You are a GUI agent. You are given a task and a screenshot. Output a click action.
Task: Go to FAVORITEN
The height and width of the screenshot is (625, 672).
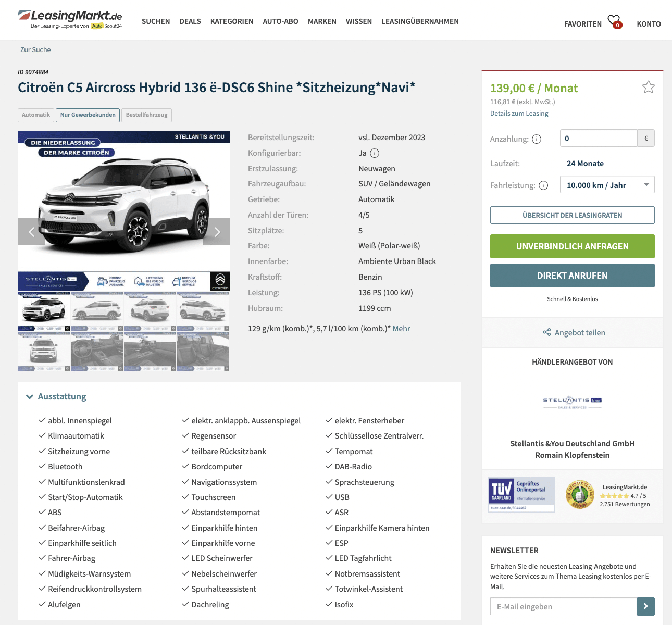tap(582, 24)
